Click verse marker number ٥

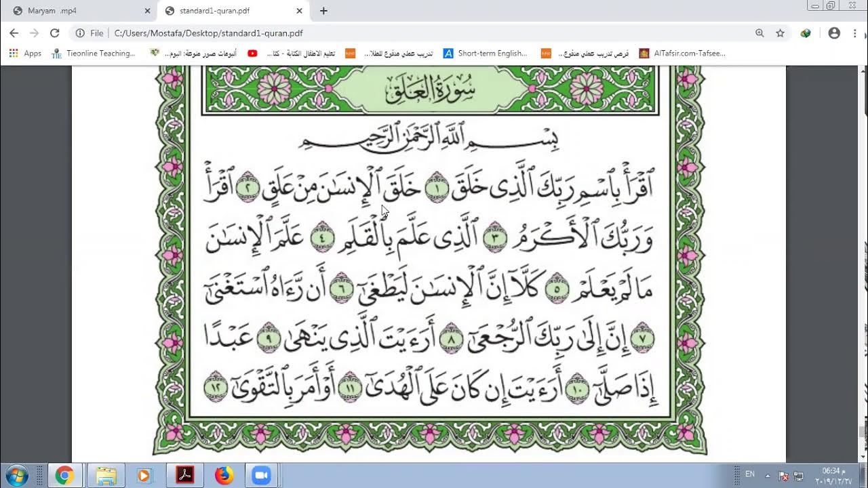557,288
